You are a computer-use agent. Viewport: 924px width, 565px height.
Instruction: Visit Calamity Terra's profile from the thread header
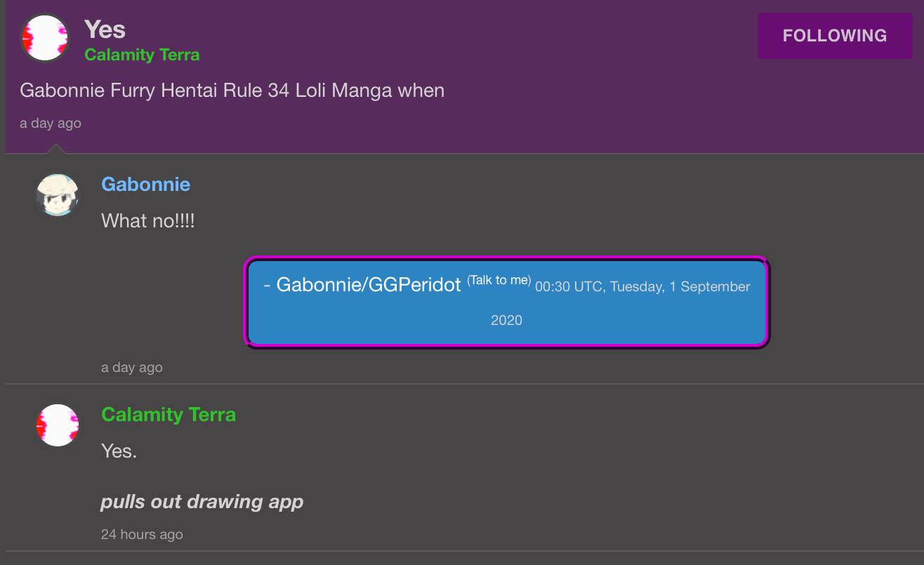(x=142, y=55)
